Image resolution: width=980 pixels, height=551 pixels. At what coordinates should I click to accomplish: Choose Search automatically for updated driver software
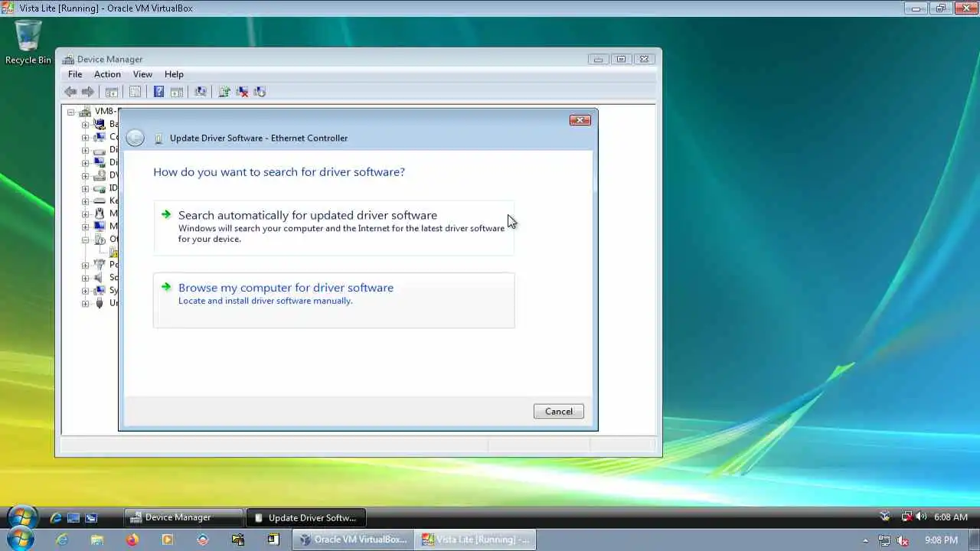334,227
